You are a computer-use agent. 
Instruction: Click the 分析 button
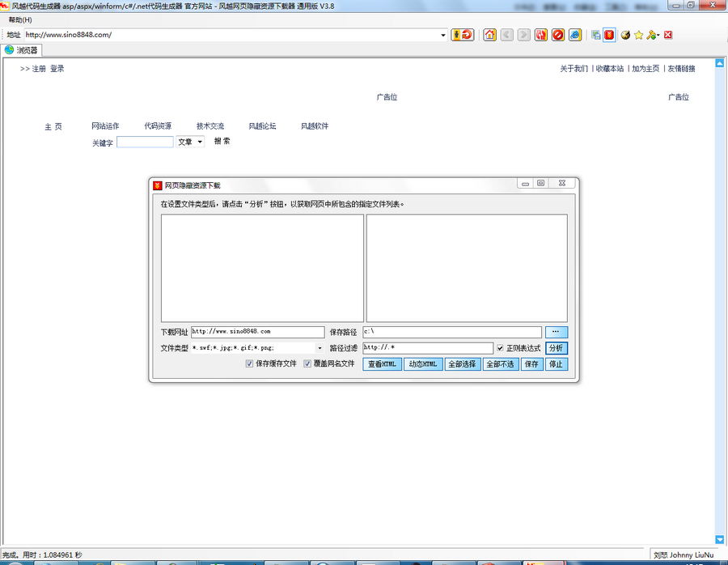coord(556,348)
